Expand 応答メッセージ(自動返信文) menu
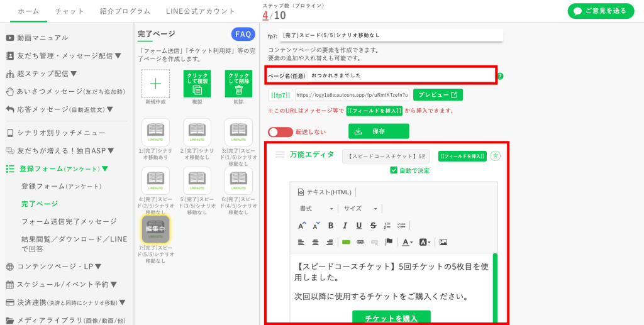The image size is (644, 325). coord(60,109)
